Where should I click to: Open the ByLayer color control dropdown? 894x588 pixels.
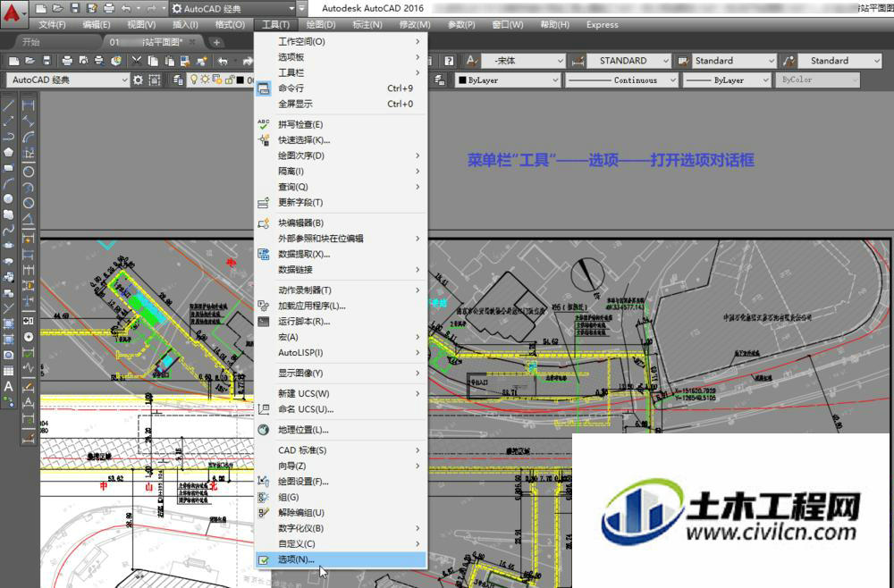(555, 80)
